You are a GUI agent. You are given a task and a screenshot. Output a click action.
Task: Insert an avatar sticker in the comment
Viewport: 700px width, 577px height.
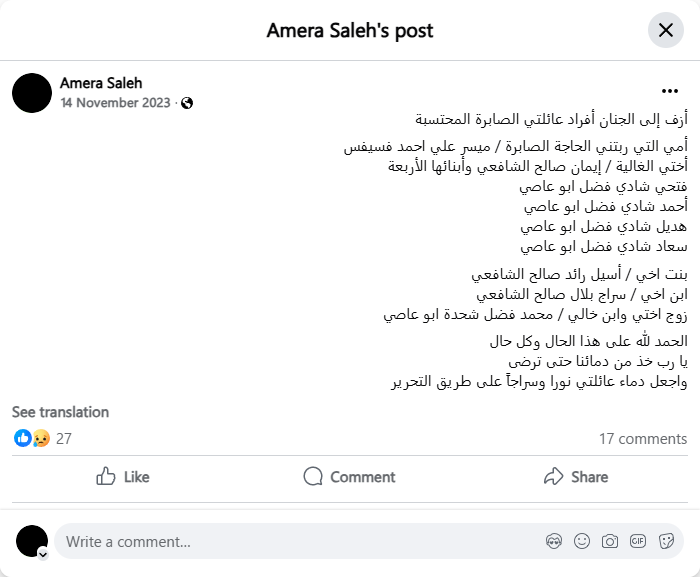(554, 542)
